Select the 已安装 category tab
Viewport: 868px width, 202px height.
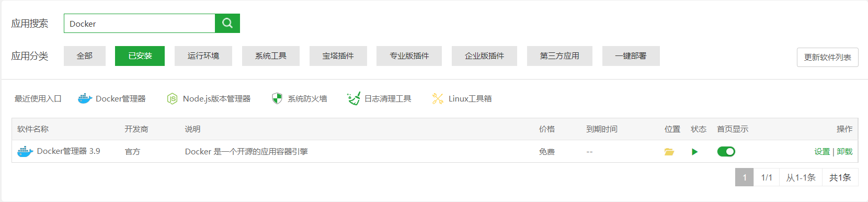pyautogui.click(x=140, y=56)
